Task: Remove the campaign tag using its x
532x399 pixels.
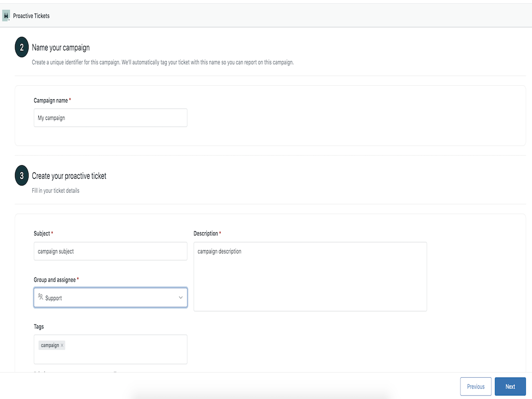Action: click(62, 345)
